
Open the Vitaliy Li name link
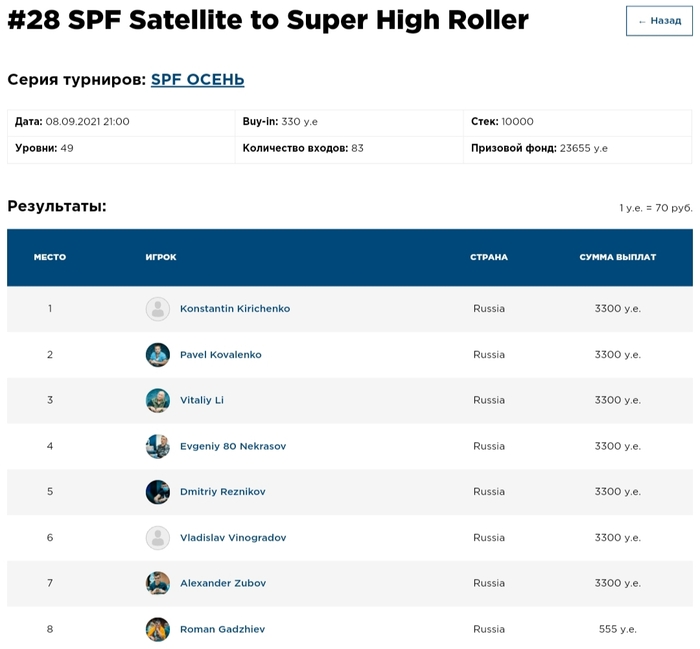202,400
